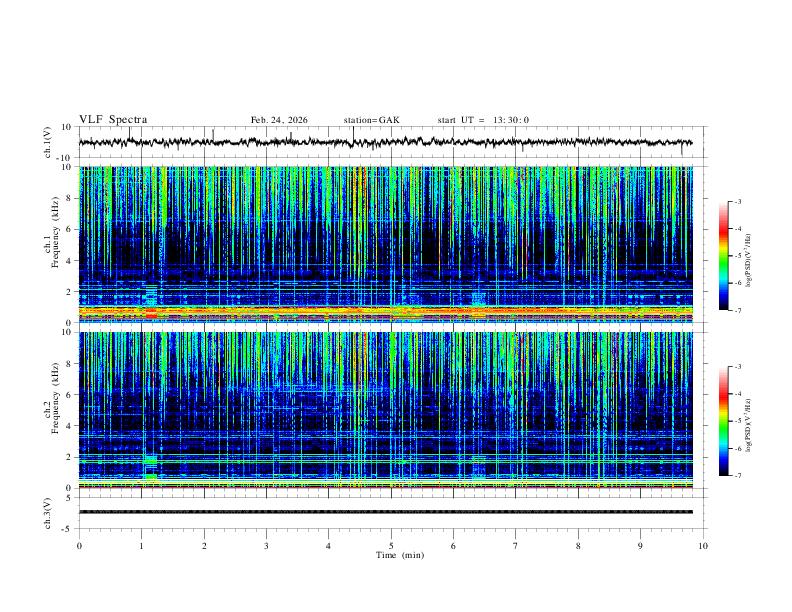This screenshot has width=792, height=612.
Task: Select the date text "Feb. 24, 2026"
Action: pyautogui.click(x=279, y=120)
